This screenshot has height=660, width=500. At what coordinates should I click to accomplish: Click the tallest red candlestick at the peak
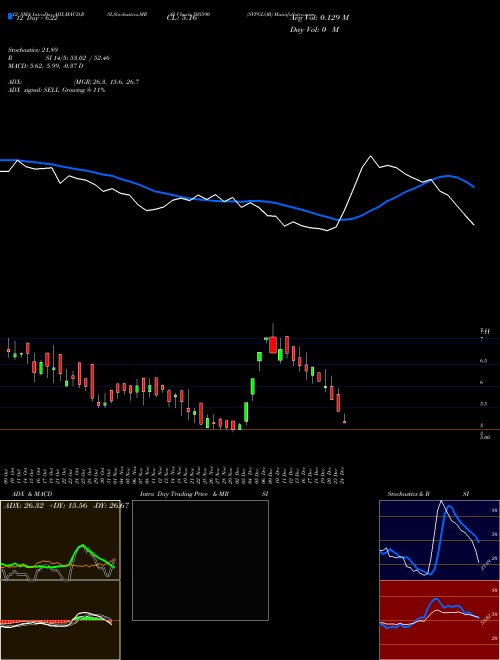(x=273, y=344)
